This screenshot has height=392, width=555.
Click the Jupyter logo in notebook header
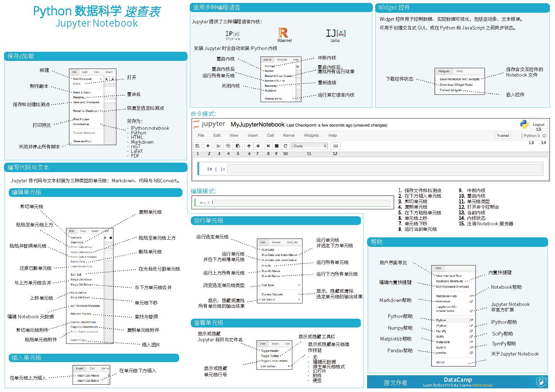coord(209,124)
